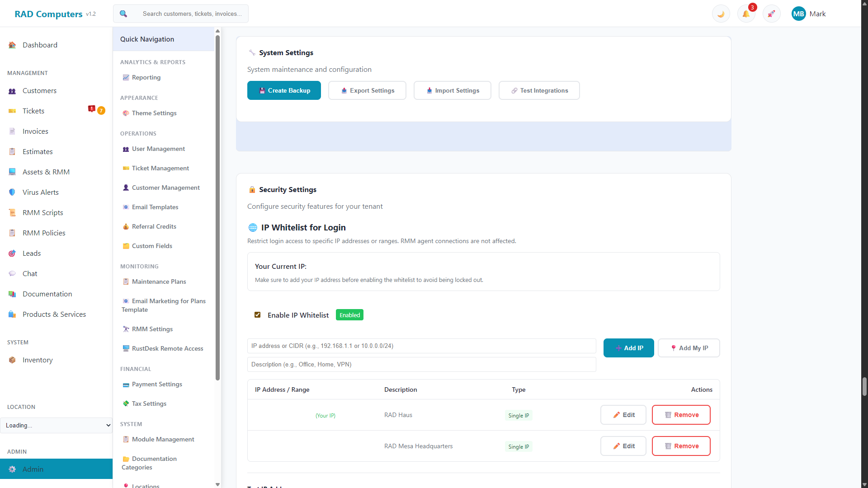Toggle dark mode moon icon

pos(721,14)
